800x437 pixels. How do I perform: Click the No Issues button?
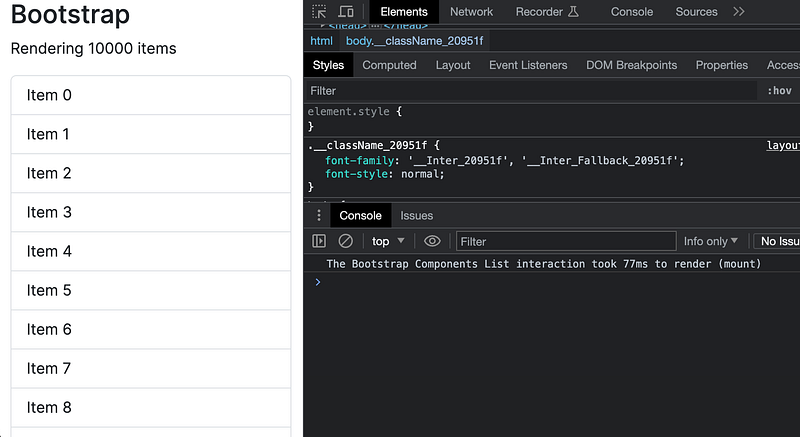[777, 241]
